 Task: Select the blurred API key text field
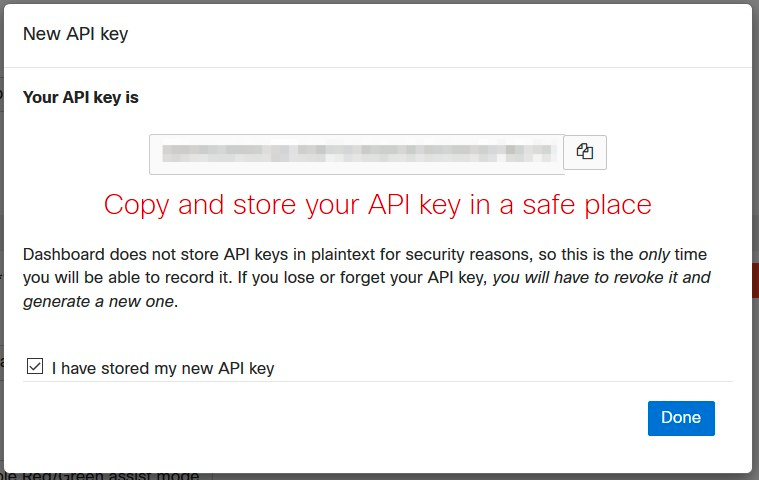pyautogui.click(x=357, y=154)
